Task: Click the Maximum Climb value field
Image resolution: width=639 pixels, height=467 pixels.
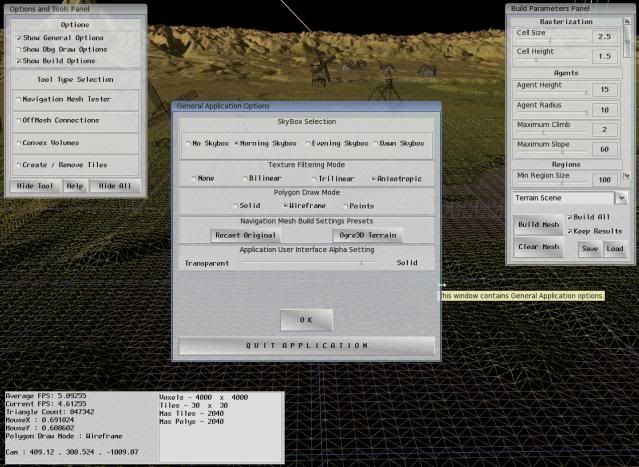Action: coord(605,130)
